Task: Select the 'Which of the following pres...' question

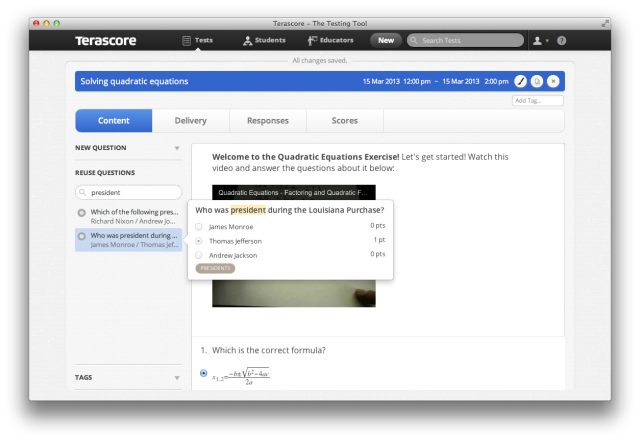Action: pos(129,216)
